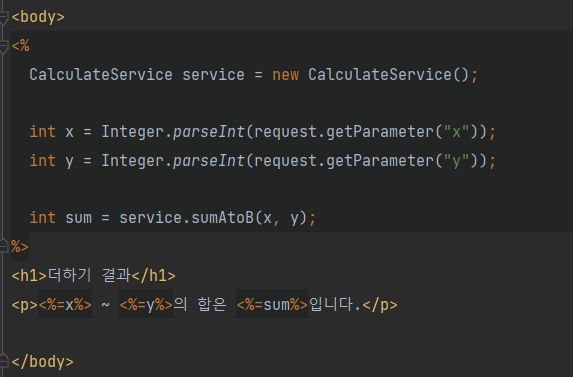Click the fold end marker beside </body>

pyautogui.click(x=3, y=360)
